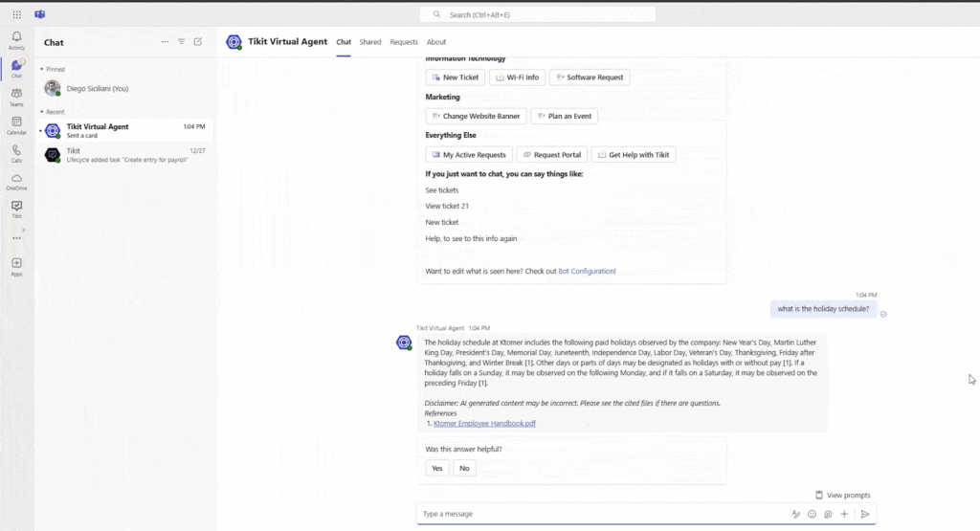Screen dimensions: 980x531
Task: Click the Software Request button
Action: 590,77
